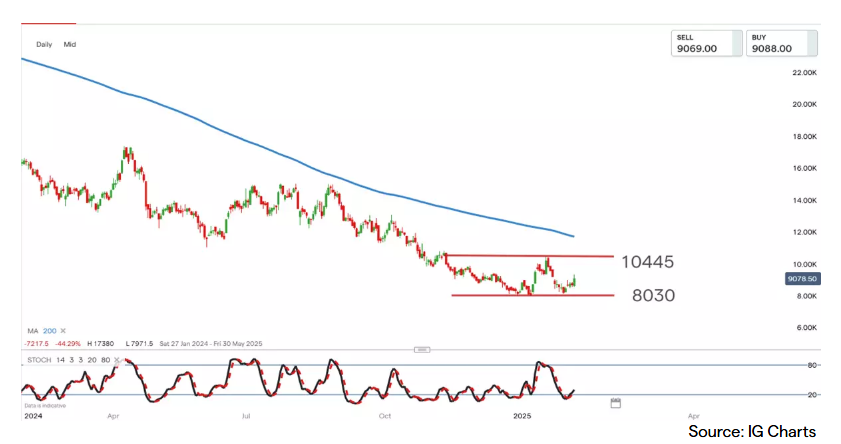
Task: Click the 6.00K price axis label
Action: [806, 327]
